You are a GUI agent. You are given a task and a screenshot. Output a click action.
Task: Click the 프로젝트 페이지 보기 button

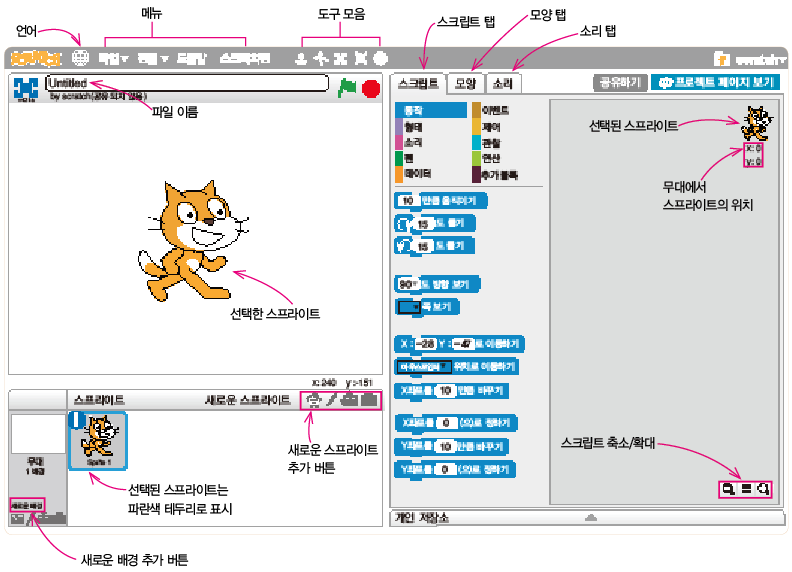point(715,82)
